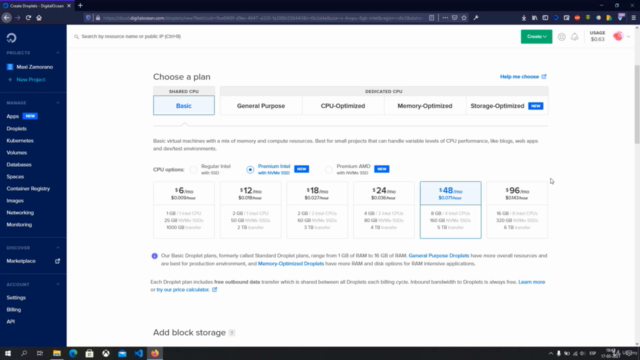Click the browser address bar URL
Image resolution: width=640 pixels, height=360 pixels.
[x=262, y=18]
